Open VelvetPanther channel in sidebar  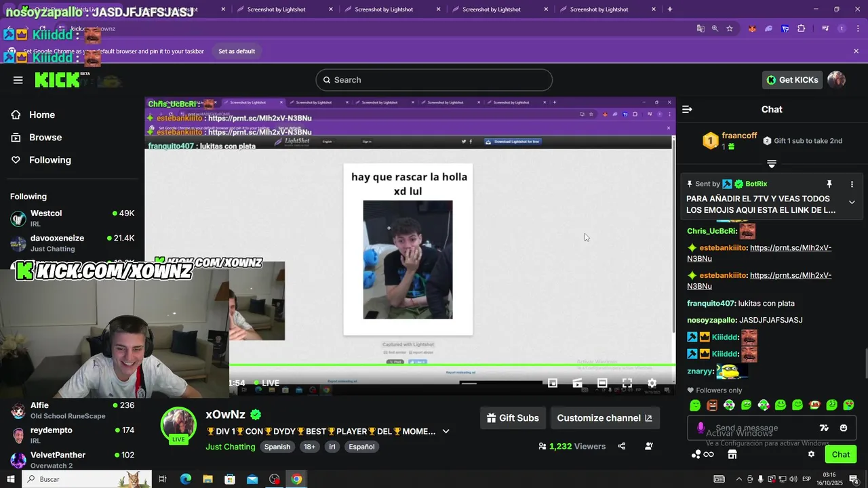click(x=72, y=460)
